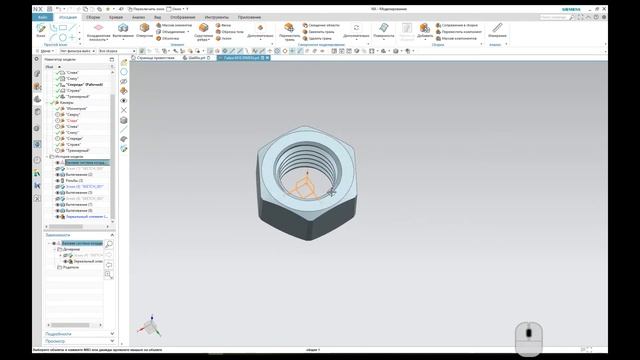The width and height of the screenshot is (640, 360).
Task: Expand the Подробности panel
Action: [x=112, y=334]
